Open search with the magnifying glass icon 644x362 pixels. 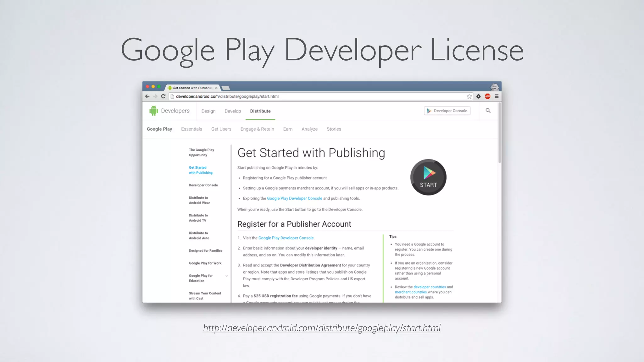(488, 111)
